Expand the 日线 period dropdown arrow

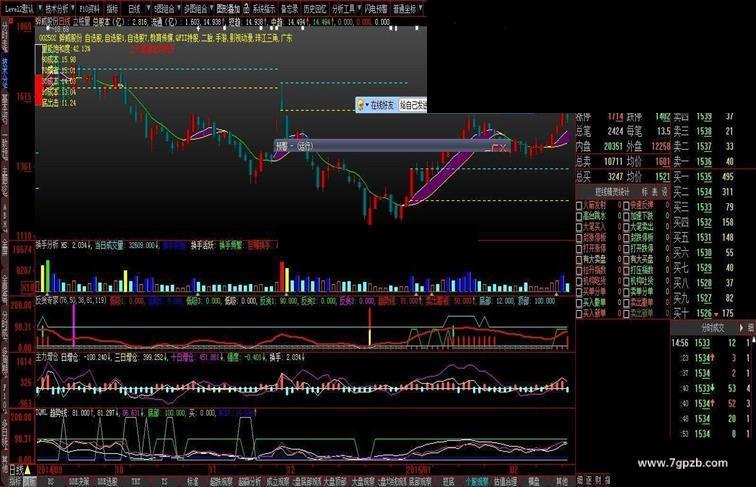[x=147, y=9]
